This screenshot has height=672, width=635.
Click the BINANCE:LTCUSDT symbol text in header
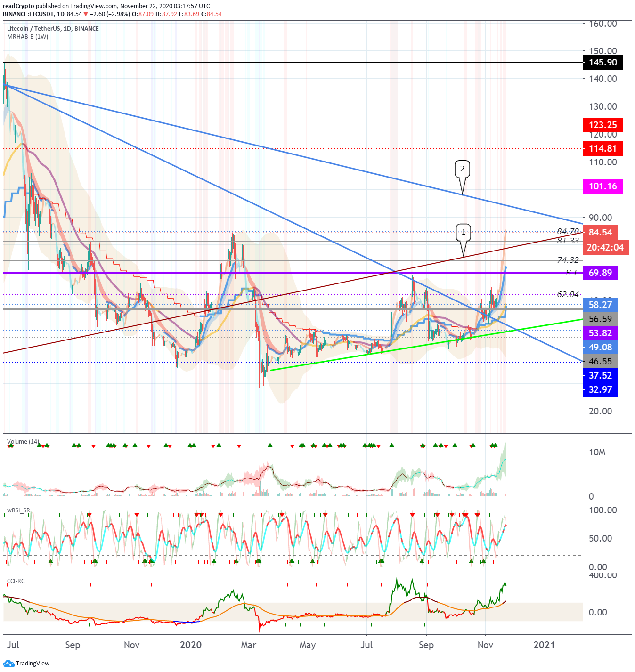click(x=29, y=14)
